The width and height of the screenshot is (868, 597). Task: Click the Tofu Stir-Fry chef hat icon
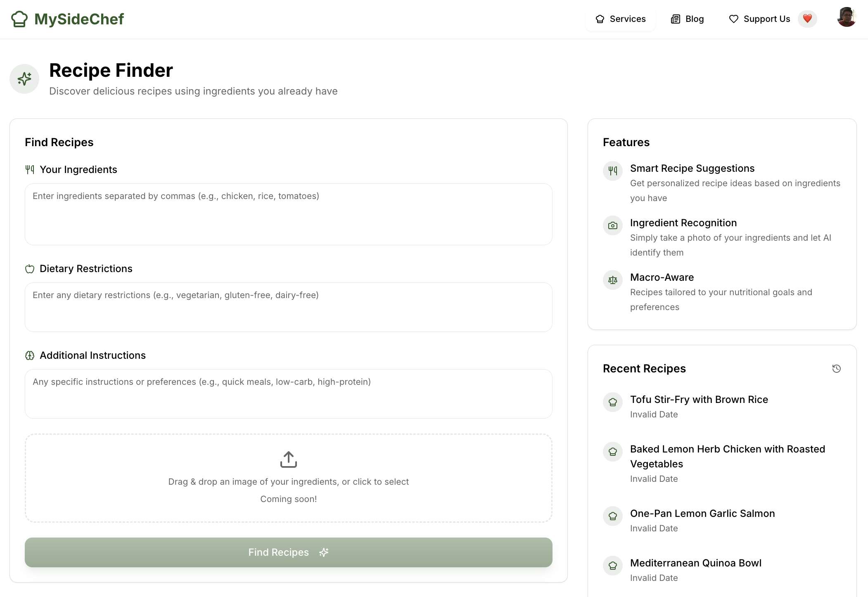click(613, 402)
